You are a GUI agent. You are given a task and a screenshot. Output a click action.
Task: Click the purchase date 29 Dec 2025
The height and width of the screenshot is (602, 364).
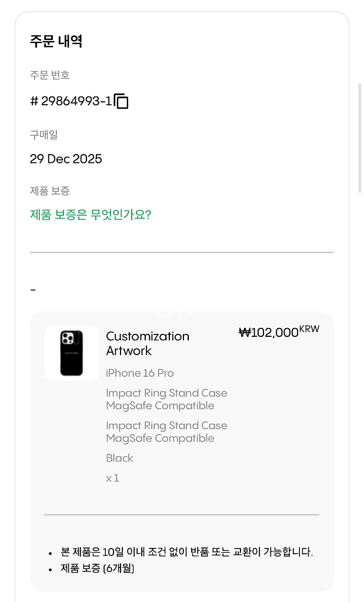pos(66,159)
